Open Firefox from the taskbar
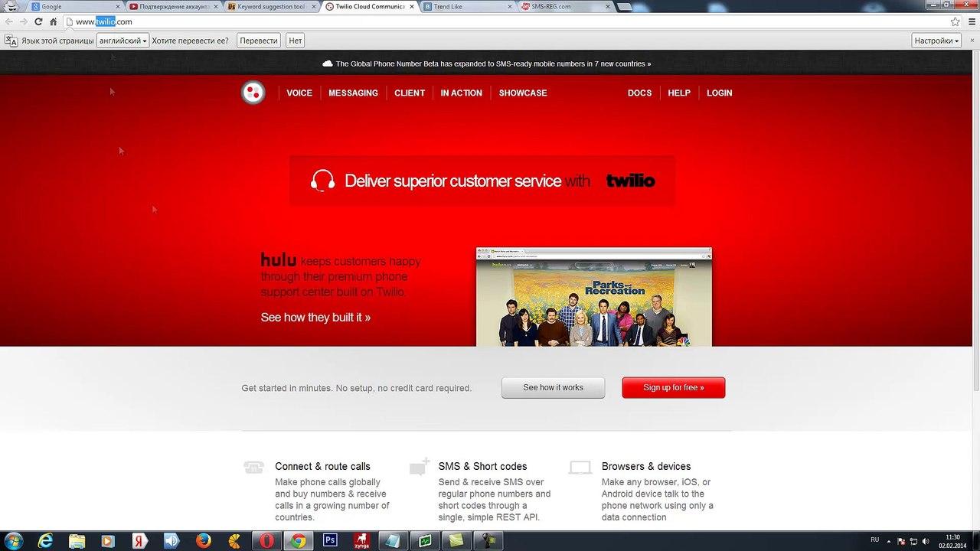This screenshot has height=551, width=980. point(203,541)
